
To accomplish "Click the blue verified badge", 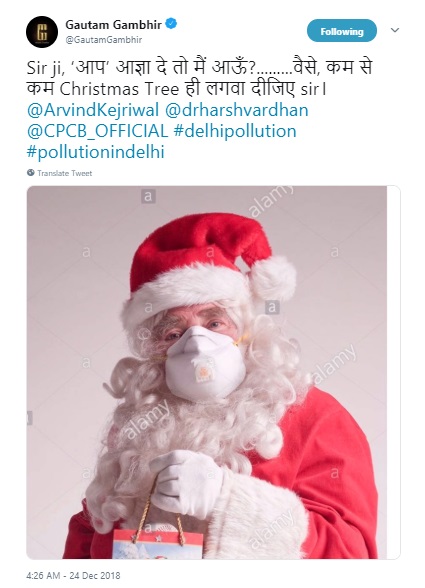I will click(172, 24).
